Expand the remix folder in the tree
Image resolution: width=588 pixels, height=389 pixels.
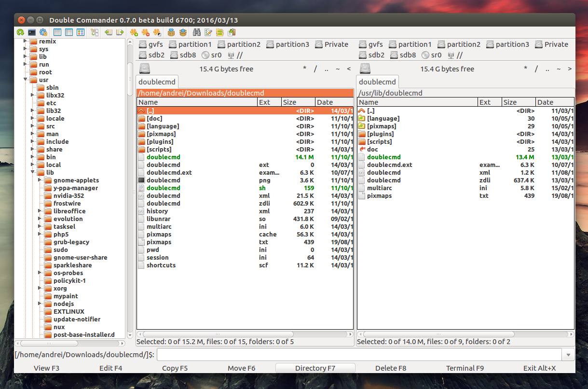click(25, 42)
